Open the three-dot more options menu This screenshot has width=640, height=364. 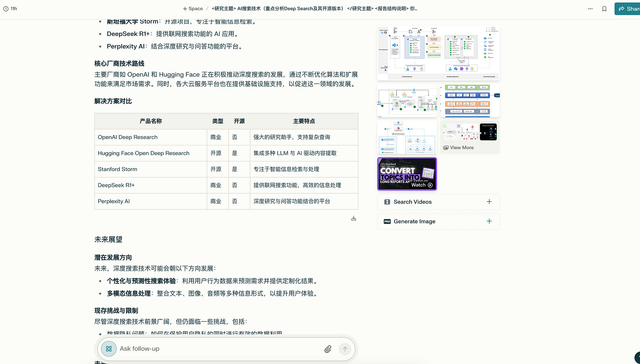[x=590, y=9]
